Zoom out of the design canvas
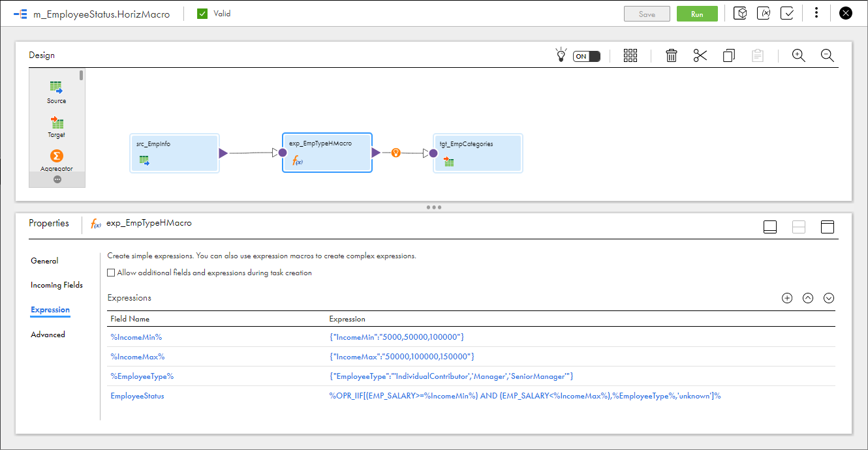This screenshot has width=868, height=450. pyautogui.click(x=828, y=55)
